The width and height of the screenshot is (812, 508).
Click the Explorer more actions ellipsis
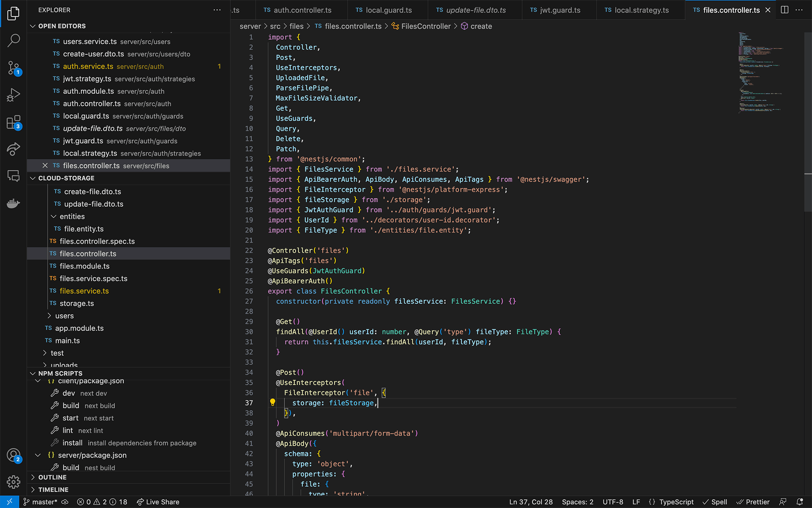217,10
